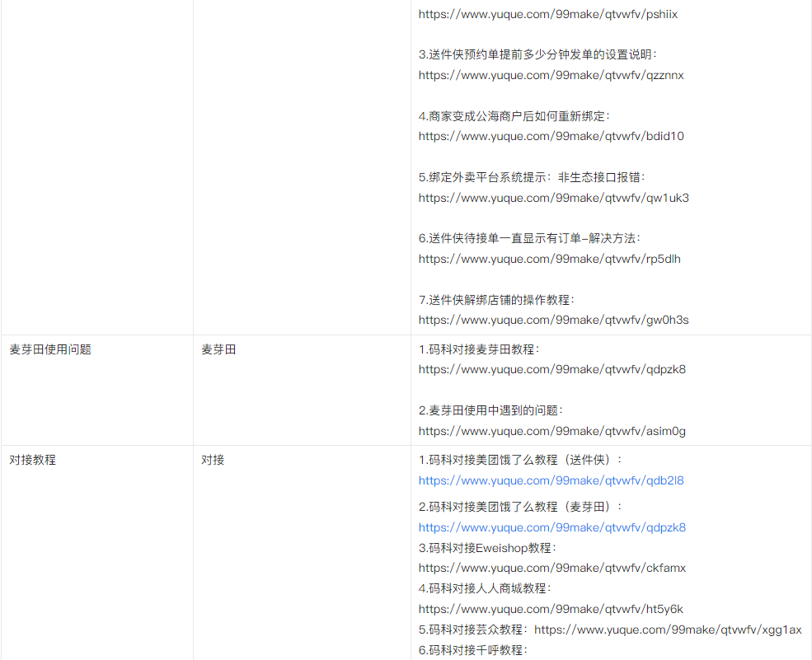Click the rp5dlh yuque URL
This screenshot has height=660, width=812.
coord(550,259)
